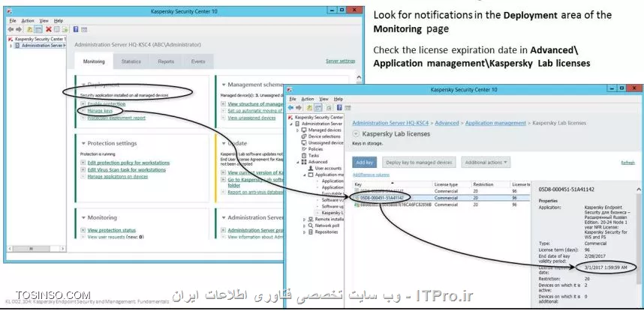
Task: Sort by the Restriction column header
Action: coord(490,184)
